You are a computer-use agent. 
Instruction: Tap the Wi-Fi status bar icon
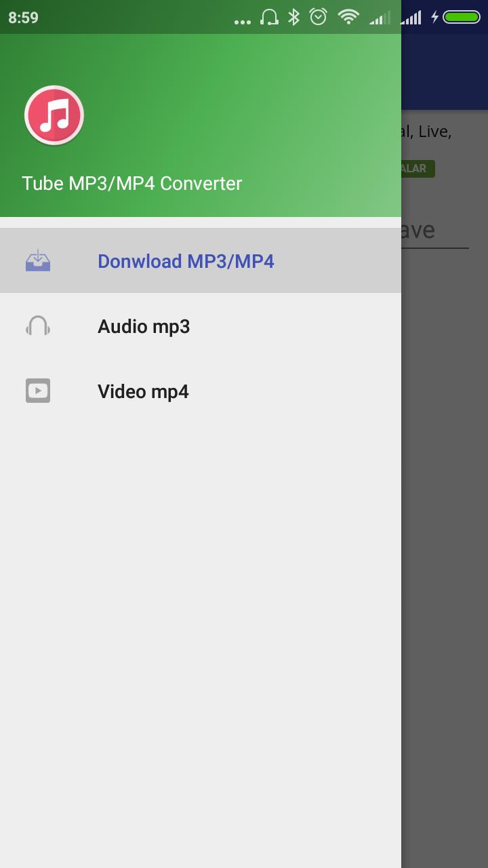[x=348, y=17]
